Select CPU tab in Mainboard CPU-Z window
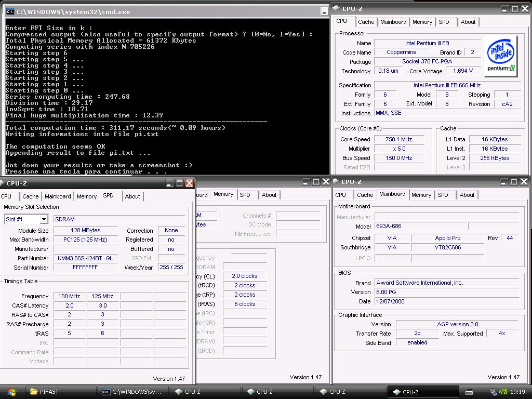 pyautogui.click(x=341, y=195)
